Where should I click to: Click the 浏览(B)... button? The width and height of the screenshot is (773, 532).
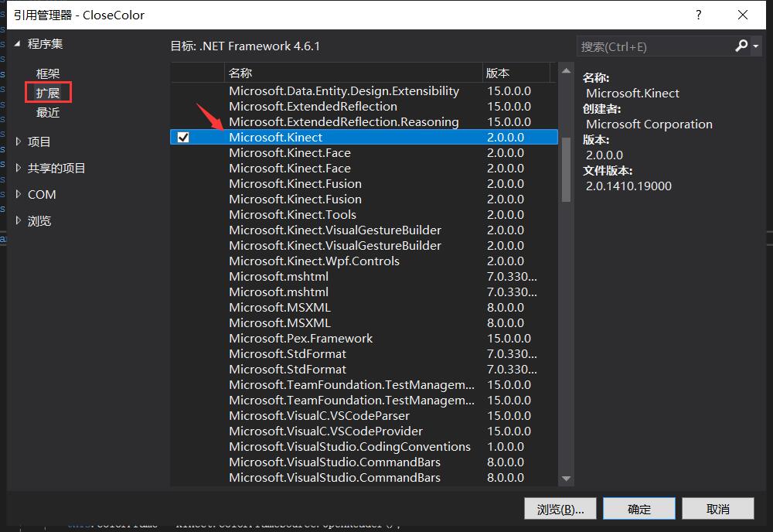pos(560,509)
